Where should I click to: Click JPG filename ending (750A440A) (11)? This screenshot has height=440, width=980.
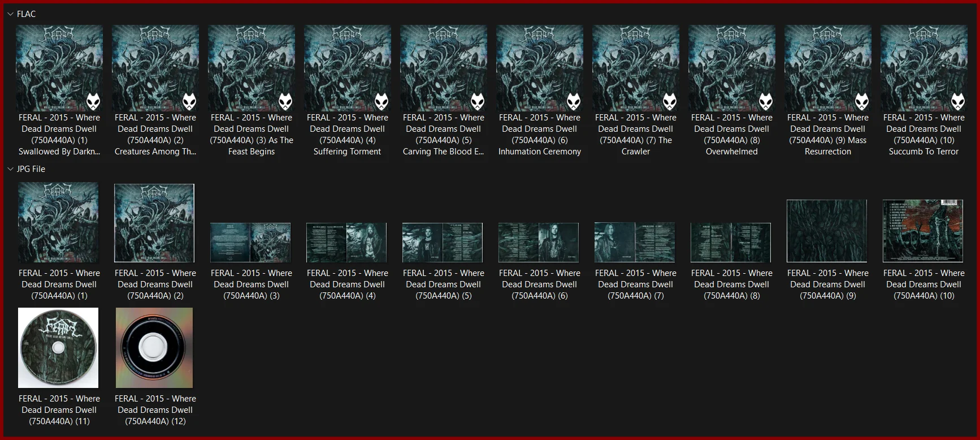click(59, 410)
